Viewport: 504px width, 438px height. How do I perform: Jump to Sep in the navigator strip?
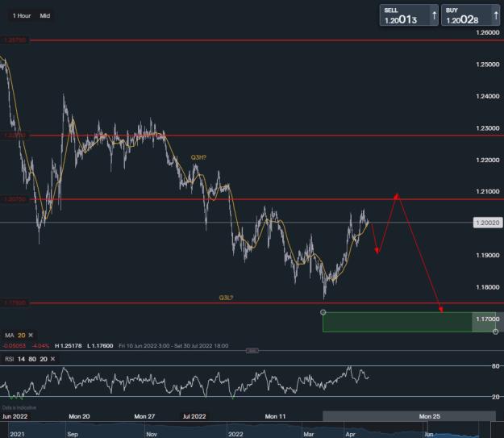(x=73, y=434)
